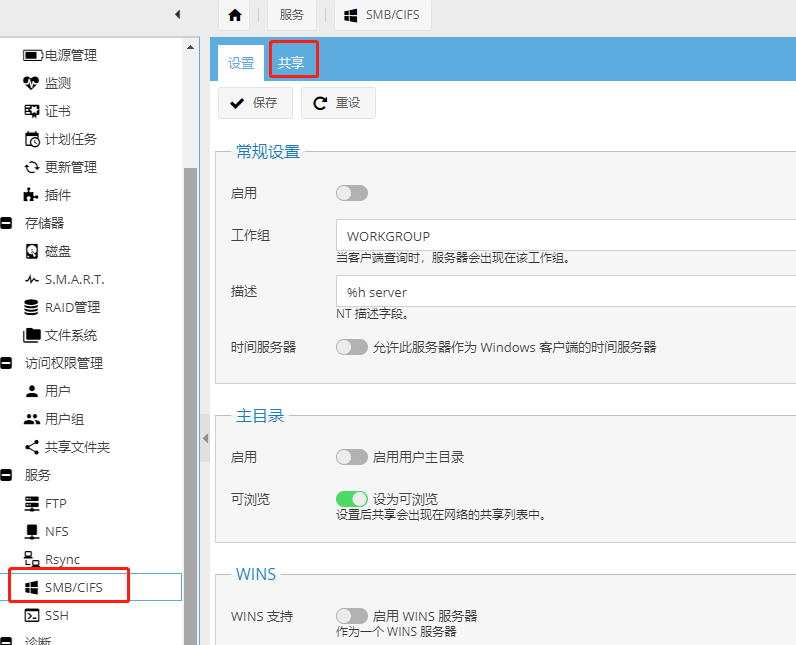
Task: Select 更新管理 in the sidebar
Action: (x=71, y=167)
